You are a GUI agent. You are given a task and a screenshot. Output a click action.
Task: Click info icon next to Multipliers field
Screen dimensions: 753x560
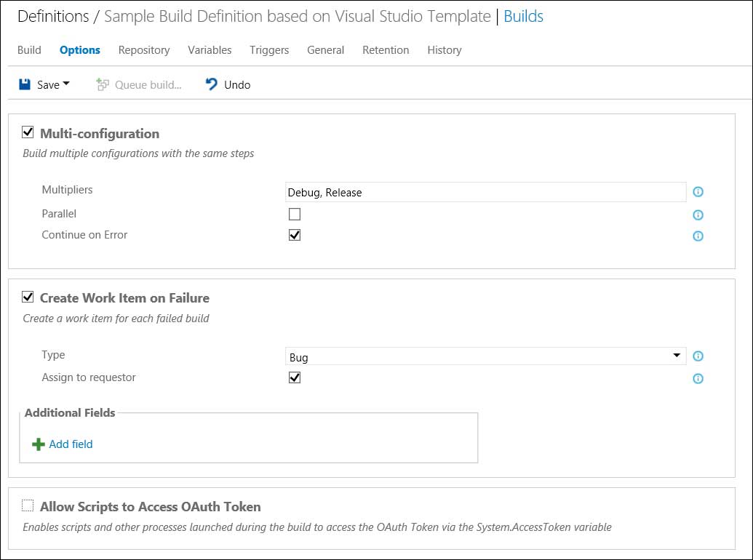pos(698,192)
